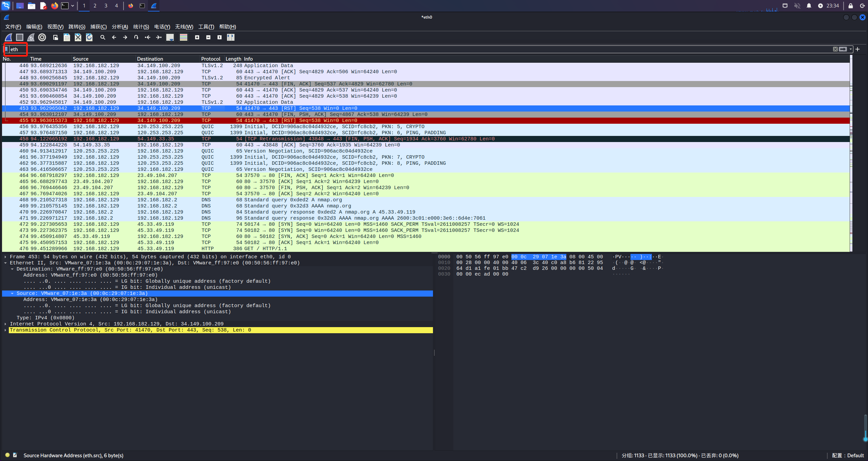This screenshot has width=868, height=461.
Task: Select packet 476 GET / HTTP/1.1 row
Action: click(426, 249)
